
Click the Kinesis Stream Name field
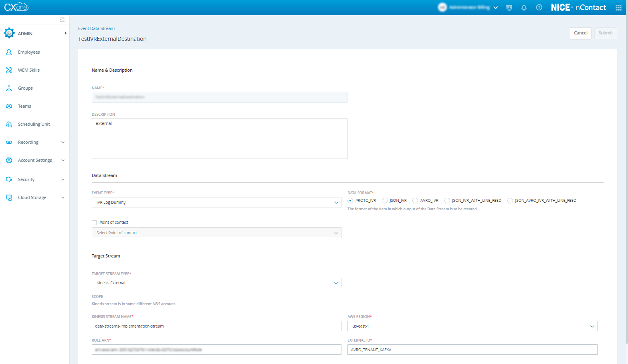click(216, 326)
